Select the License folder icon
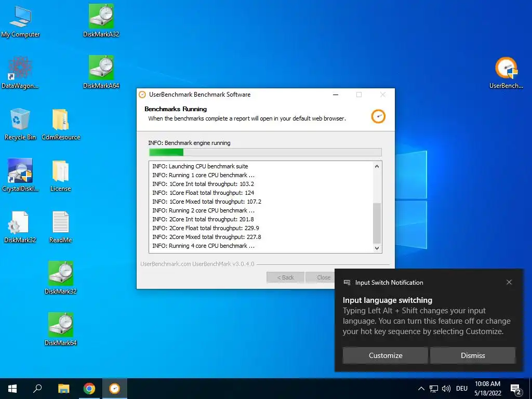Viewport: 532px width, 399px height. (x=60, y=176)
